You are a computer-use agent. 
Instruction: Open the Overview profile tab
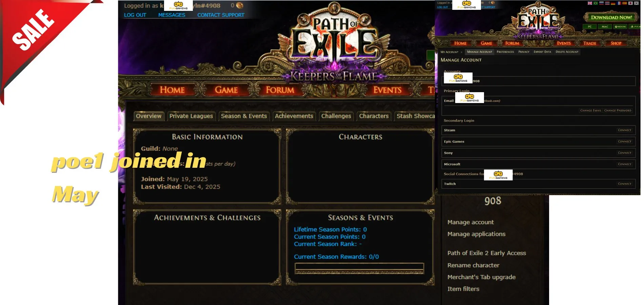(x=149, y=116)
